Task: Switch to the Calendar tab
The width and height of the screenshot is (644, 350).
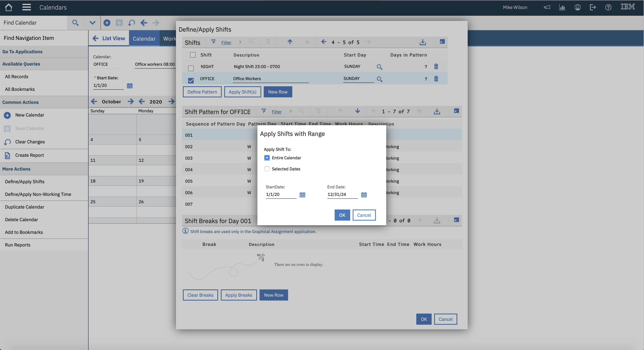Action: coord(144,39)
